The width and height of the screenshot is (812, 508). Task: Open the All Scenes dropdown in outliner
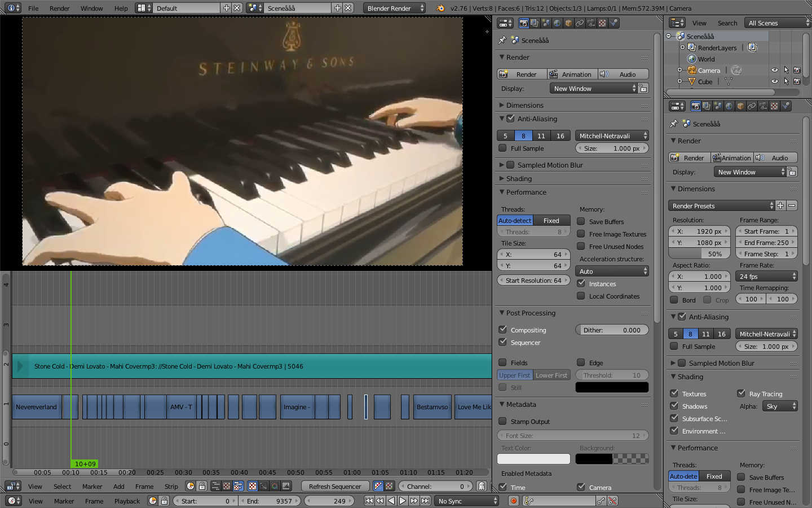pyautogui.click(x=777, y=23)
